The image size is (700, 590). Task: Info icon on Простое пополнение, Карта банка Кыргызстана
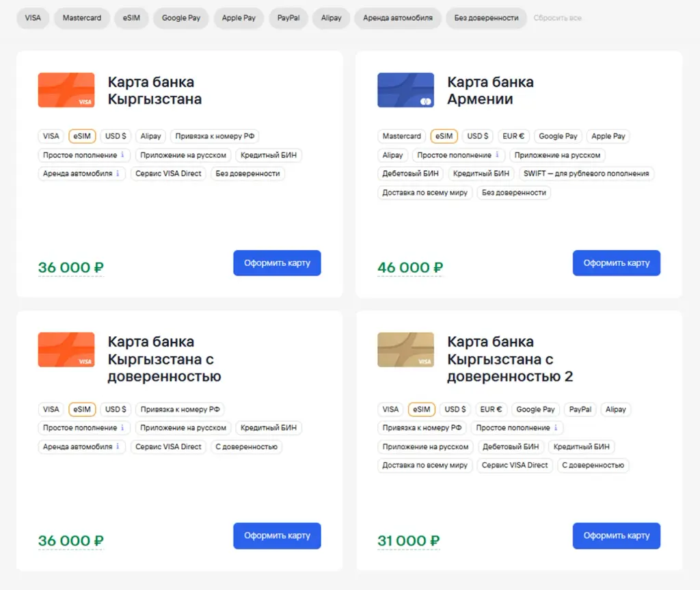[x=122, y=155]
